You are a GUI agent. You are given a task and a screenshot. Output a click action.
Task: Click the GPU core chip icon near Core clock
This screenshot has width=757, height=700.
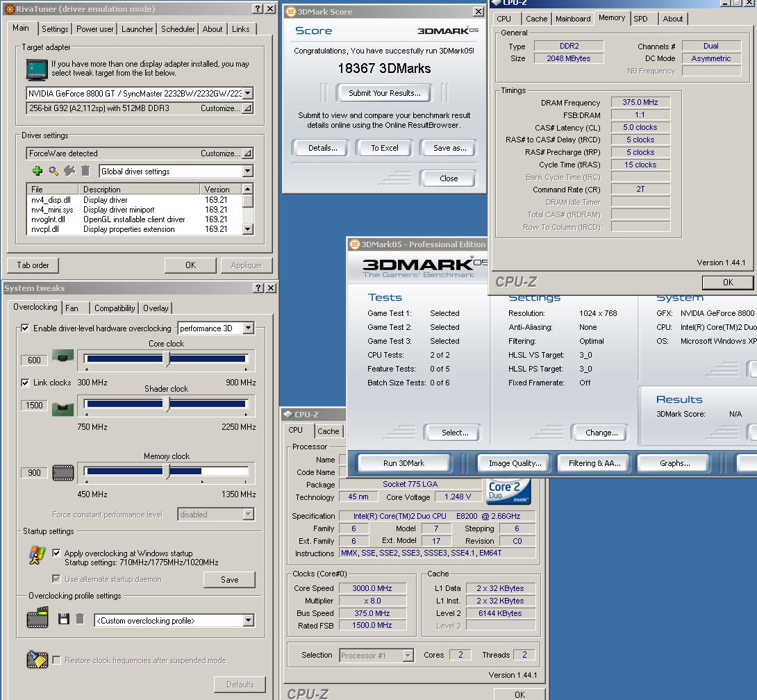(x=63, y=357)
